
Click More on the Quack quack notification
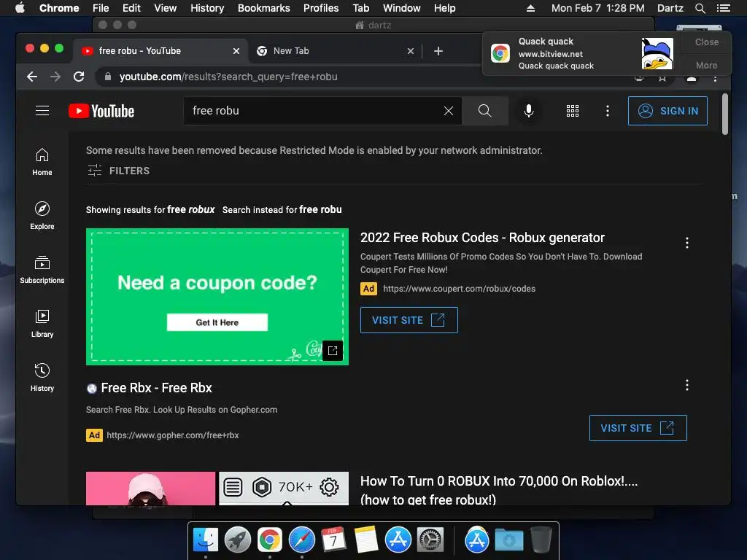tap(706, 65)
